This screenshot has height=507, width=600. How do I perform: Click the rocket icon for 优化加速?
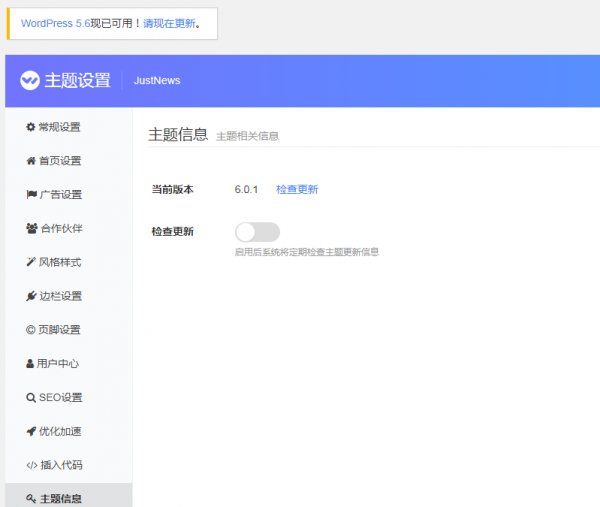click(30, 431)
